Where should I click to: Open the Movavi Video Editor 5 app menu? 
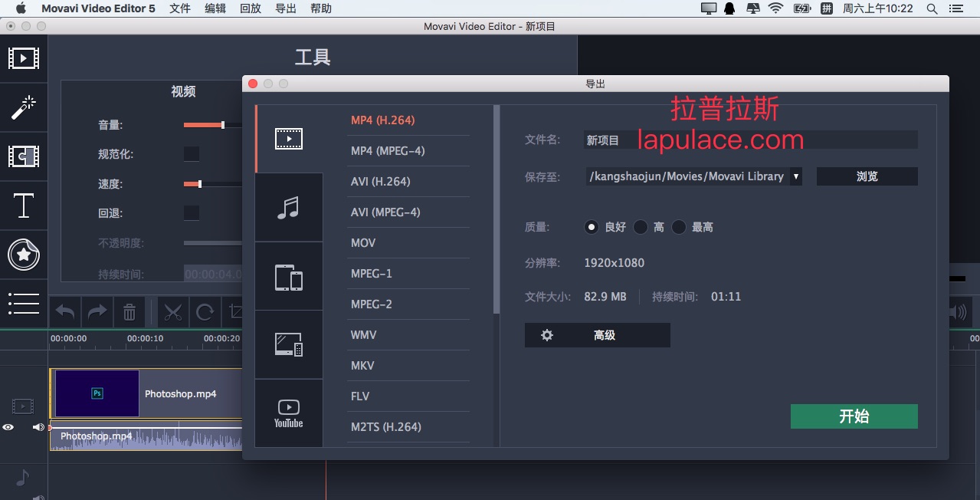click(98, 8)
